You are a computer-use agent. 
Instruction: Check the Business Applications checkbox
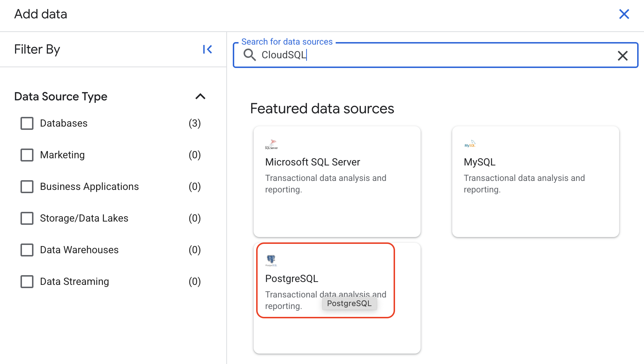point(27,187)
